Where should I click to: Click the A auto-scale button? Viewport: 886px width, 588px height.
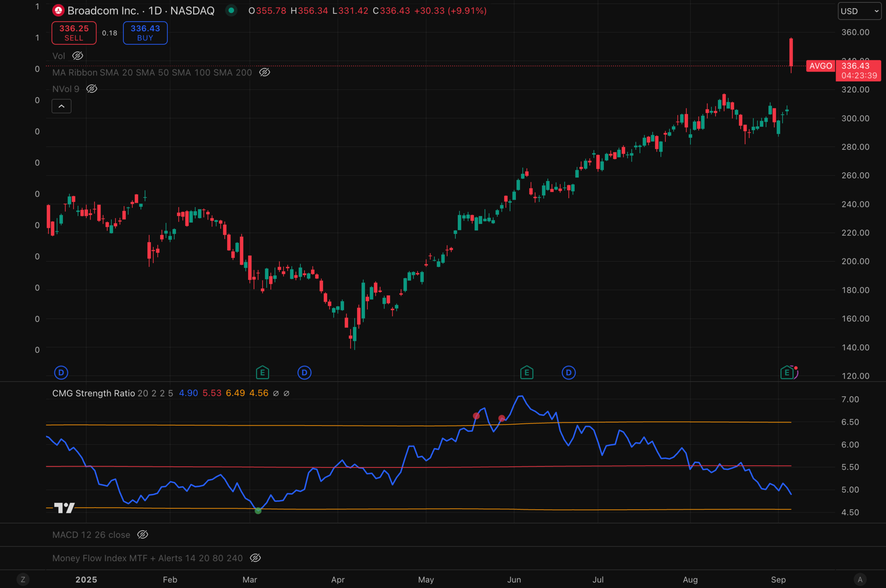point(860,579)
